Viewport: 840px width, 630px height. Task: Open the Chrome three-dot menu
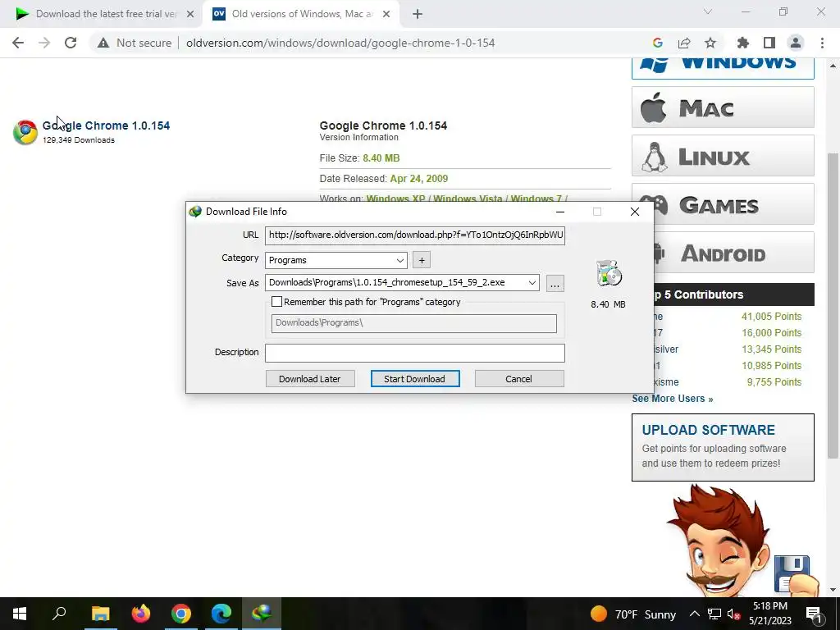point(822,43)
